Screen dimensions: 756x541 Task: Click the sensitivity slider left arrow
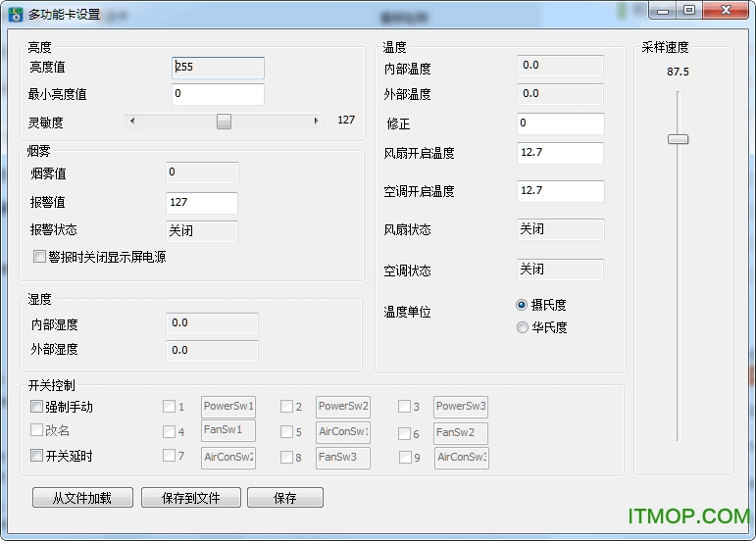(132, 121)
